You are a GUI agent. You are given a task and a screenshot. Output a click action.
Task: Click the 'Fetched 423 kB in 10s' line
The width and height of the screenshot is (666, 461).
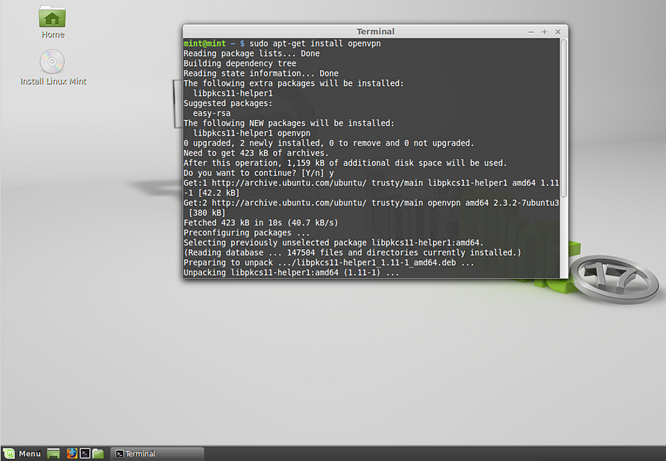click(x=261, y=223)
